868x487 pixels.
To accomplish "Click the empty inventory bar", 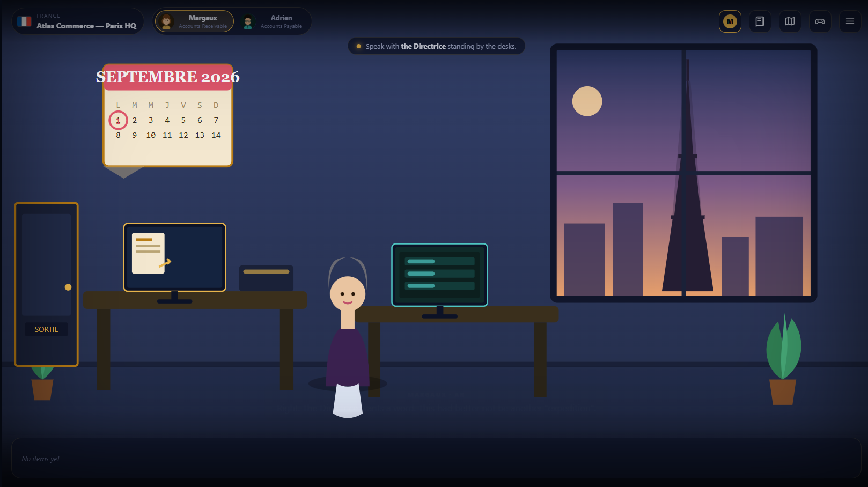I will coord(436,458).
